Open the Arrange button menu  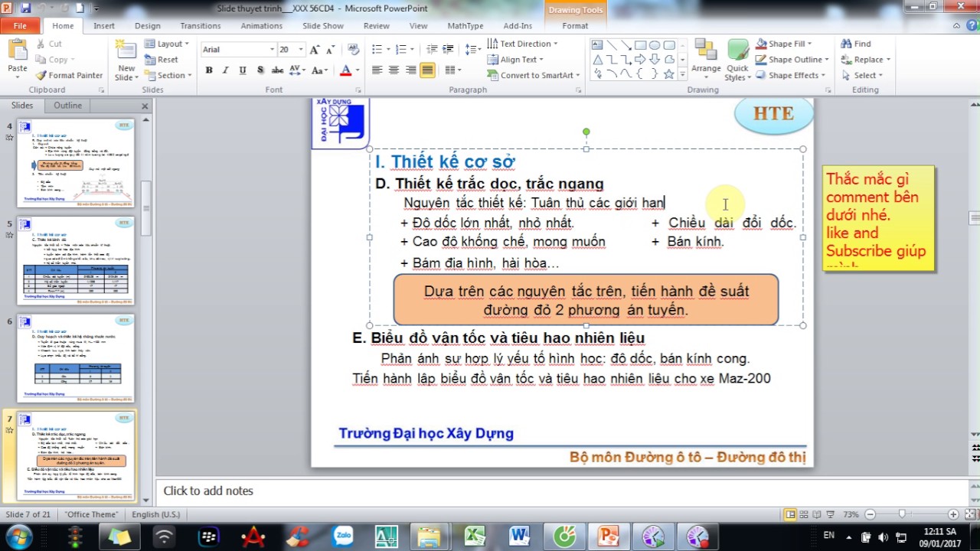click(x=706, y=59)
